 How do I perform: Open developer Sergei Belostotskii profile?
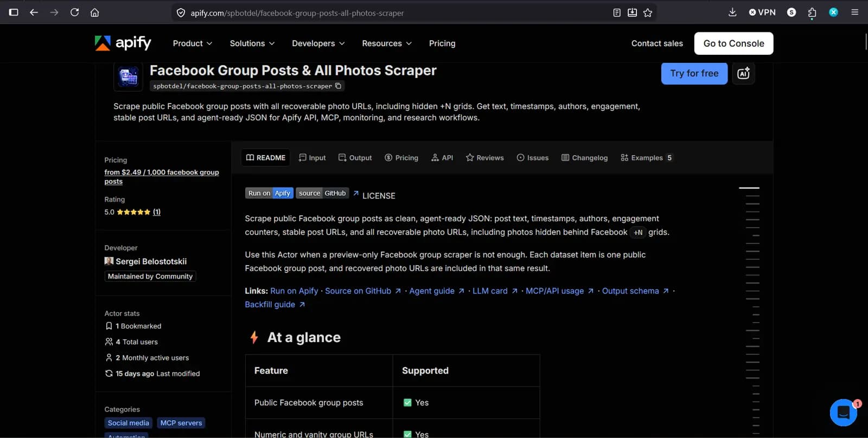click(145, 261)
